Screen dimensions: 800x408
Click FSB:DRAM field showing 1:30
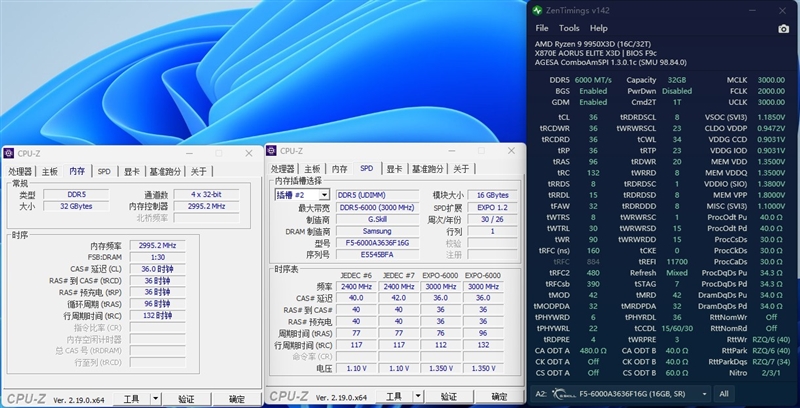(x=157, y=257)
